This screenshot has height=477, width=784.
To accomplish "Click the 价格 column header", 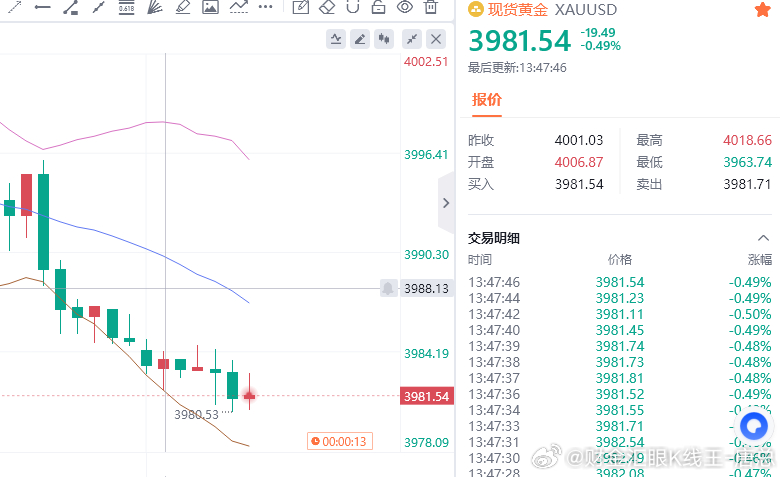I will coord(620,260).
